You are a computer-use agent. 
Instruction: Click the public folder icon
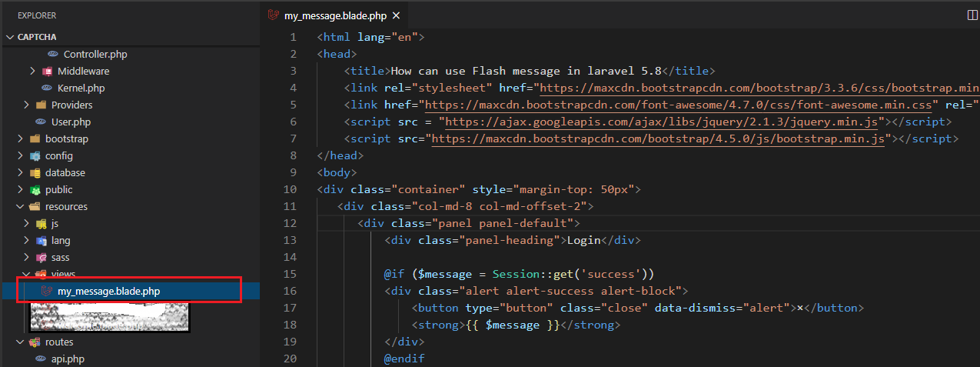click(x=35, y=190)
